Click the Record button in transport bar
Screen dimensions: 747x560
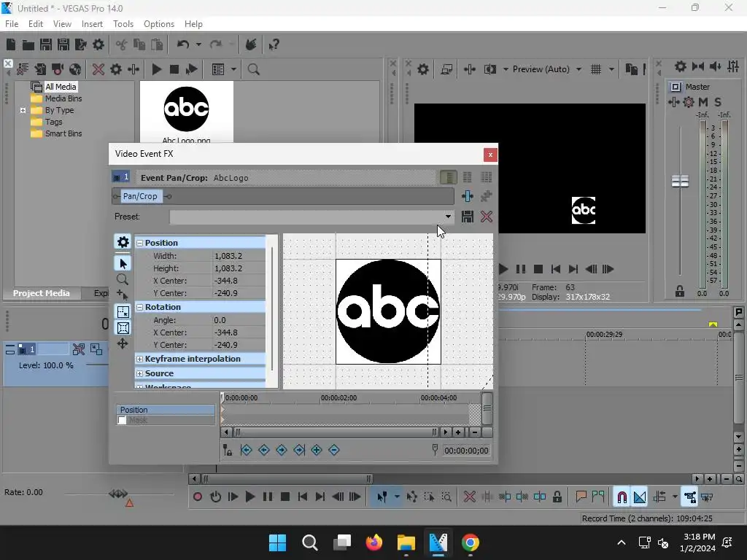(x=198, y=497)
